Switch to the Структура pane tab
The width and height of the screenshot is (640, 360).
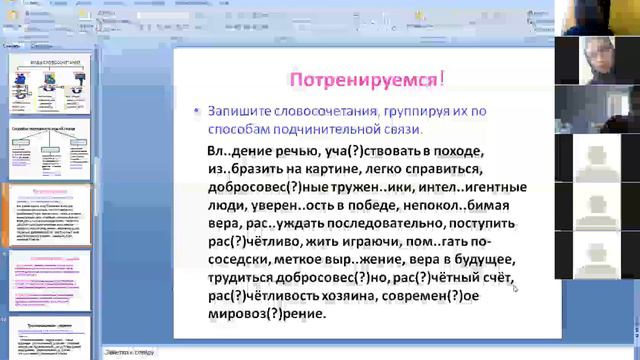[x=41, y=46]
